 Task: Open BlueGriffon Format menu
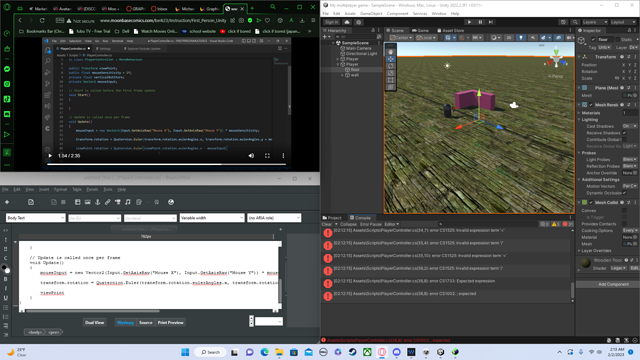click(x=60, y=189)
